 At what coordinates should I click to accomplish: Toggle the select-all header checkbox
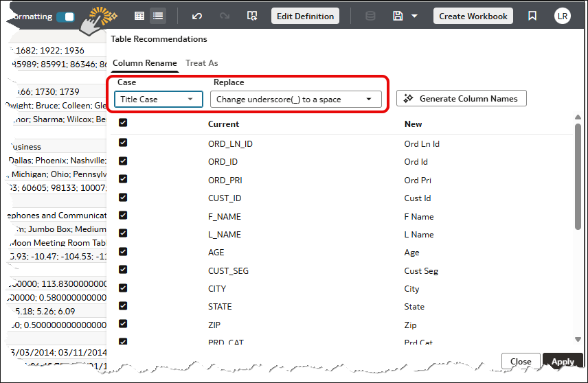[x=123, y=123]
